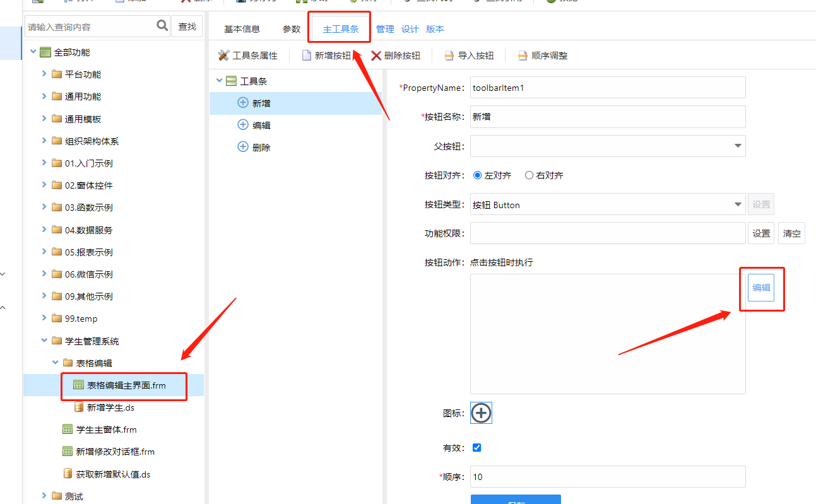Click the 工具条 tree node icon
This screenshot has height=504, width=816.
click(231, 81)
